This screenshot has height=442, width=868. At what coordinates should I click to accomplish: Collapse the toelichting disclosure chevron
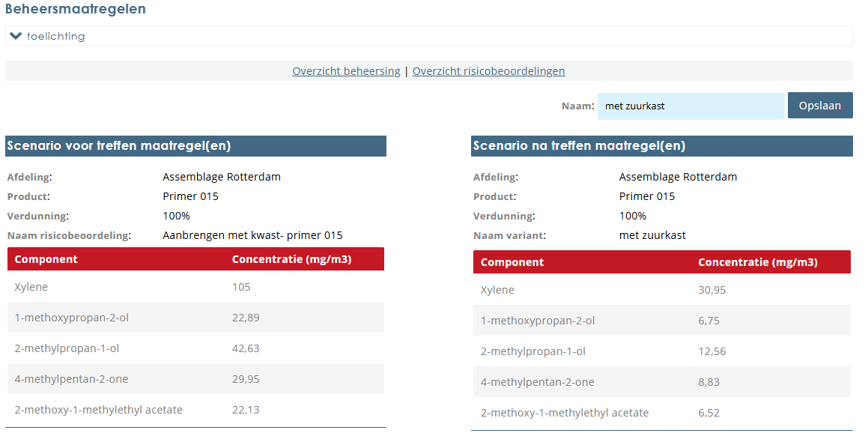pos(16,35)
